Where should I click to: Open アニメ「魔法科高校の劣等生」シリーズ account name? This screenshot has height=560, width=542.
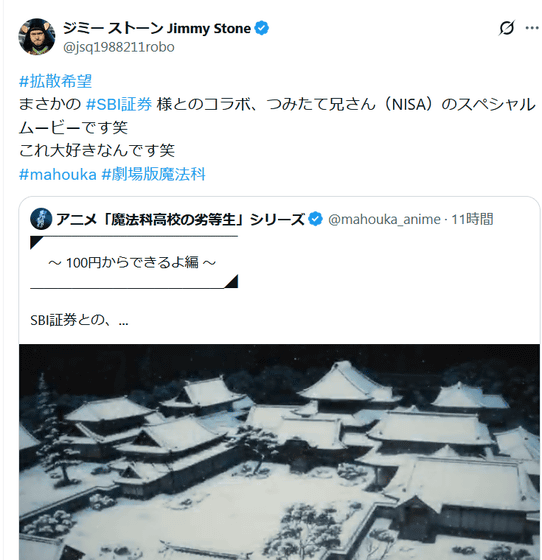click(180, 219)
